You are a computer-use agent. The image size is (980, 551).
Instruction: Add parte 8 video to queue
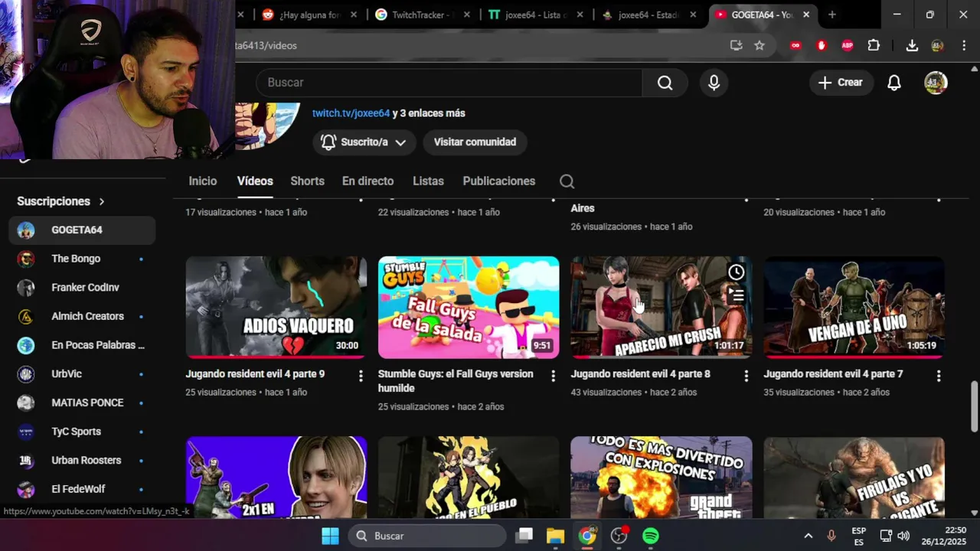(736, 295)
